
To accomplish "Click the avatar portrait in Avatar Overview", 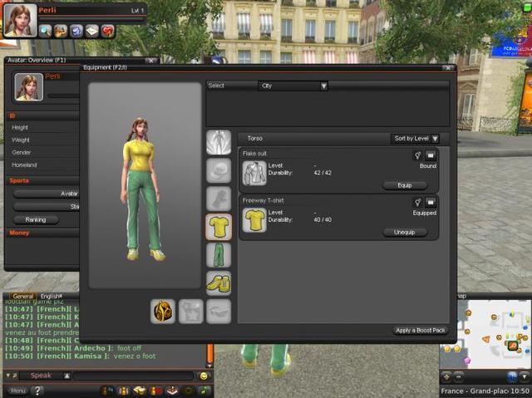I will click(x=29, y=87).
